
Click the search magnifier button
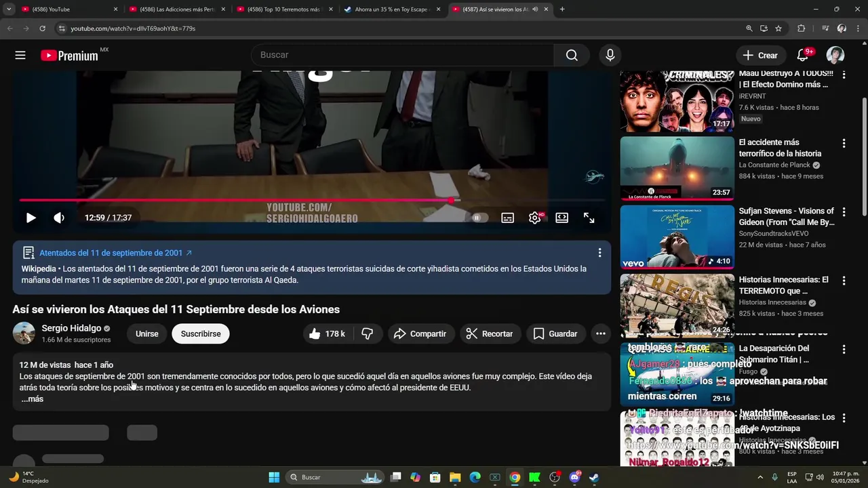[572, 56]
